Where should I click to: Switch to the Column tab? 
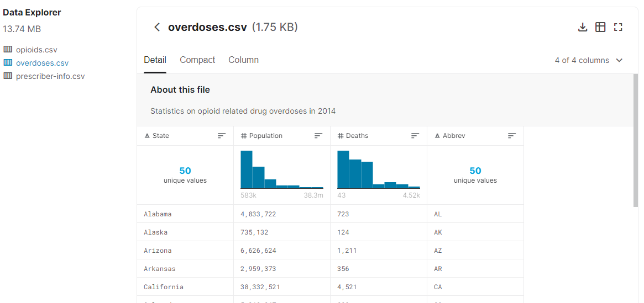click(244, 60)
